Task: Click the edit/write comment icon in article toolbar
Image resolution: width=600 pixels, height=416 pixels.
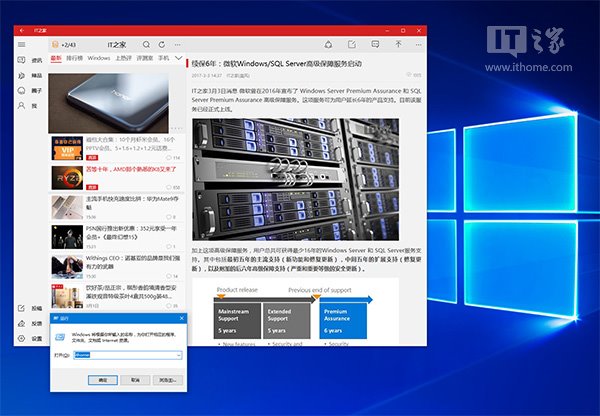Action: click(x=352, y=44)
